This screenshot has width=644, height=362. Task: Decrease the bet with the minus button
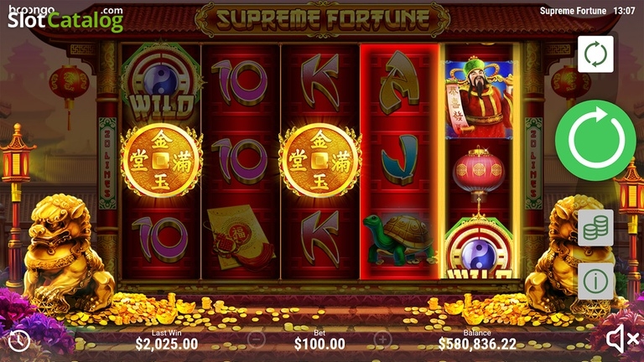256,339
